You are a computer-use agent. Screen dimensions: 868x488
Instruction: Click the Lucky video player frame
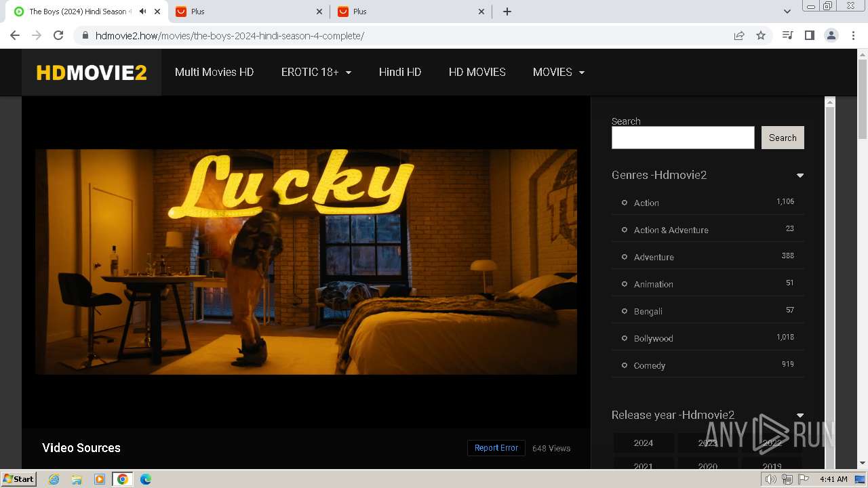pyautogui.click(x=306, y=262)
